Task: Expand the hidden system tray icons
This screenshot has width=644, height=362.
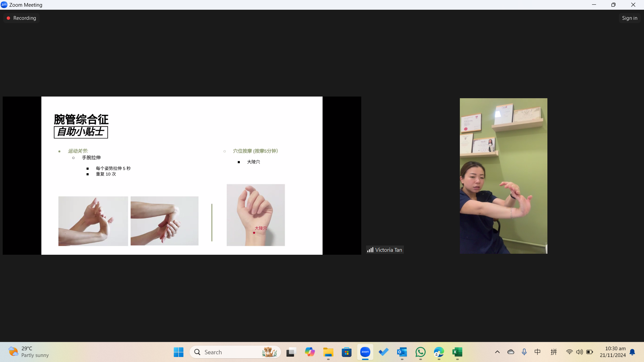Action: 497,352
